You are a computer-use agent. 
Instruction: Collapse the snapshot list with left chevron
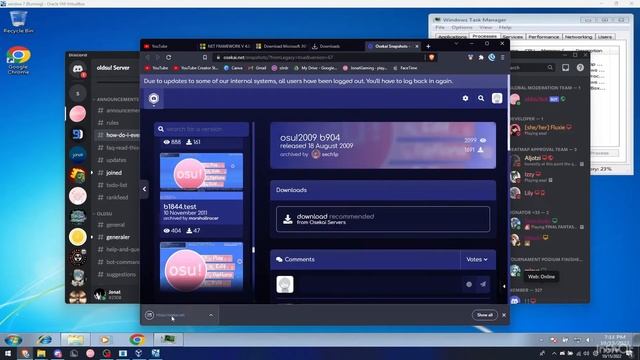click(144, 189)
